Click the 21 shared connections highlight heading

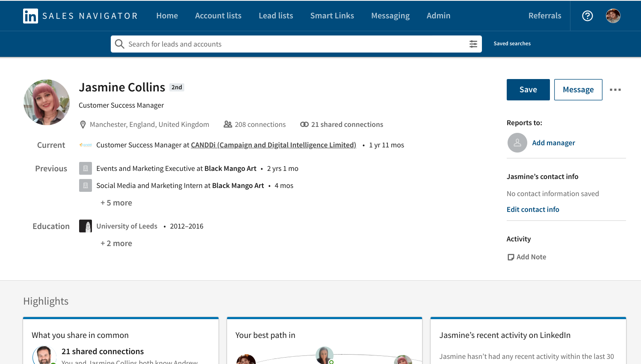pos(103,351)
